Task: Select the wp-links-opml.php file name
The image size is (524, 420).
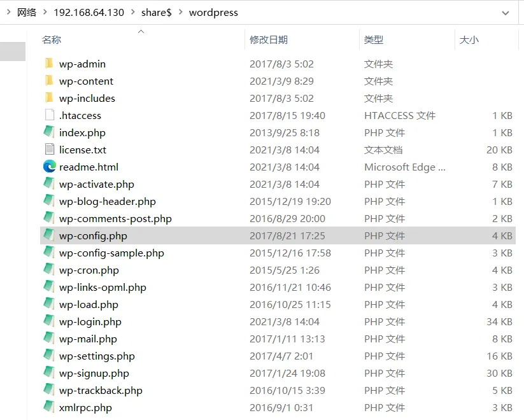Action: tap(103, 288)
